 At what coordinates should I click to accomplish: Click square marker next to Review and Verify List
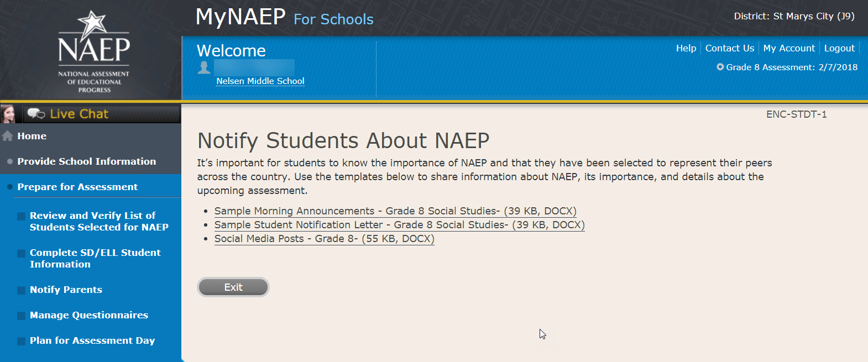click(21, 216)
